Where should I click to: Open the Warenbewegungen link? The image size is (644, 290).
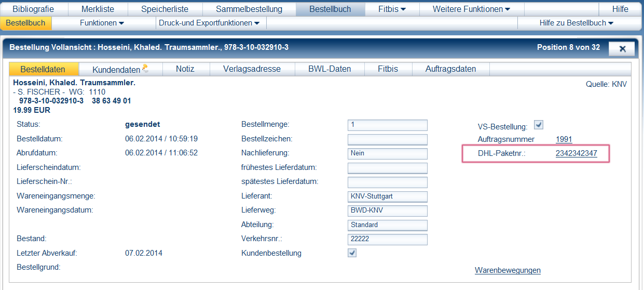(x=508, y=270)
